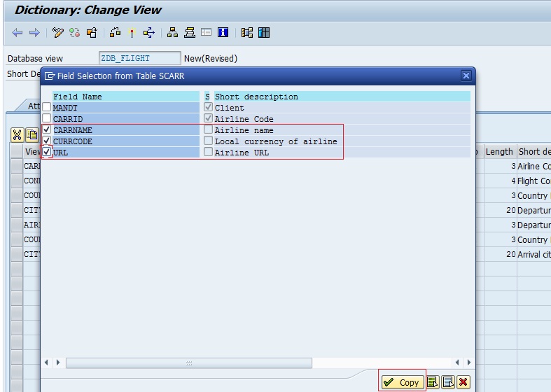Toggle Display/Change mode with the pencil icon
551x392 pixels.
pos(58,33)
